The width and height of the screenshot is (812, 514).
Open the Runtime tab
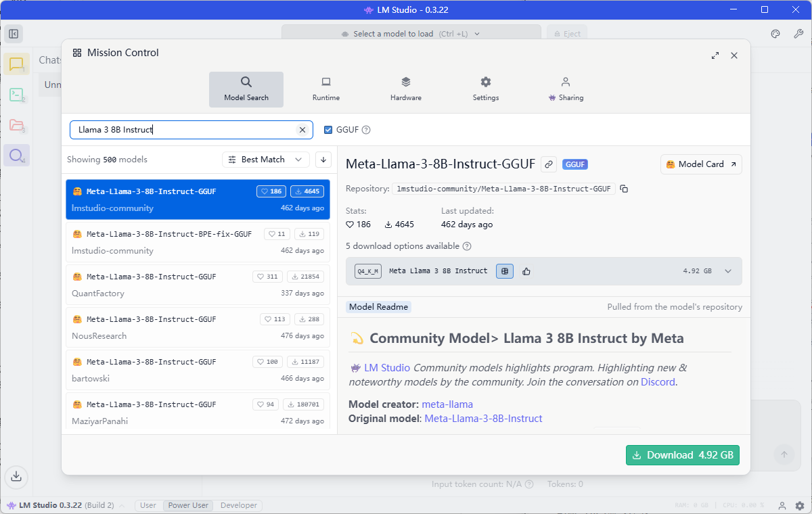tap(326, 89)
